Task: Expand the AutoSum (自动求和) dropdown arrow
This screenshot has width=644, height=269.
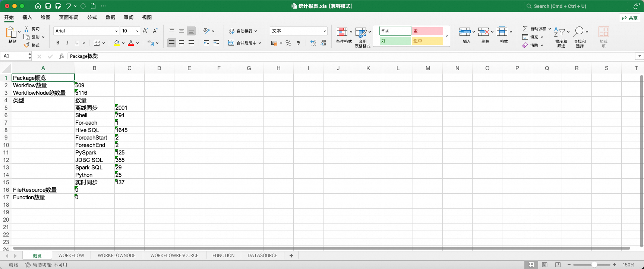Action: (549, 29)
